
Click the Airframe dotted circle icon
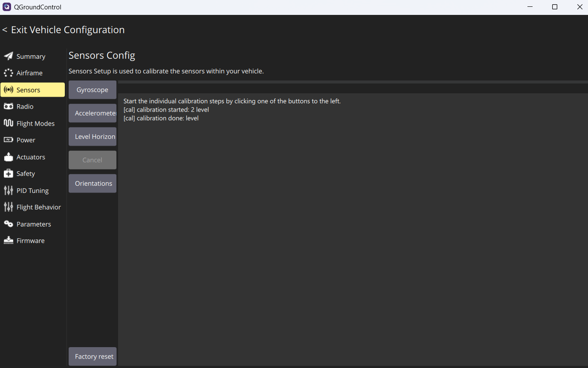[9, 73]
